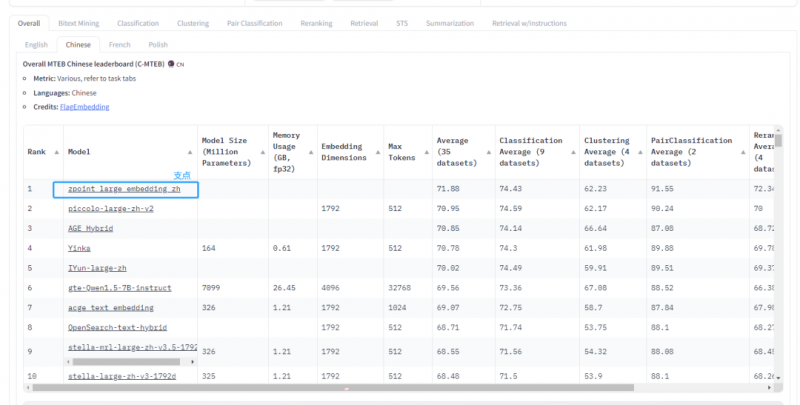This screenshot has height=405, width=800.
Task: Sort by Classification Average column arrow
Action: [x=574, y=152]
